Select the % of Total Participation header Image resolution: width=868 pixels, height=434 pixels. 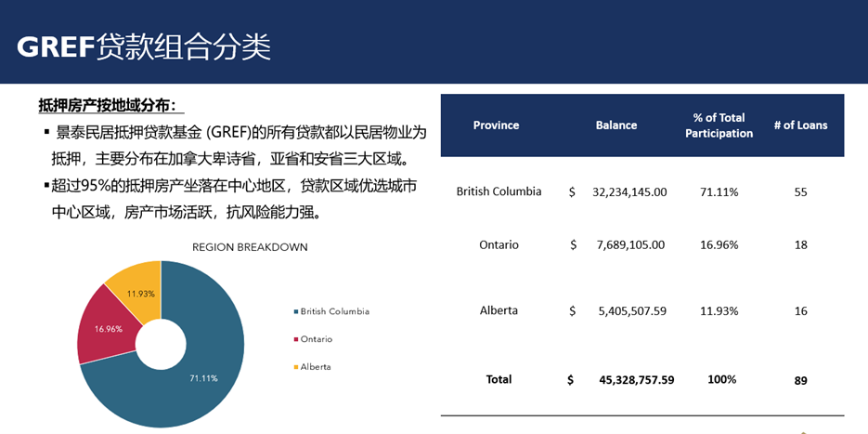click(x=719, y=125)
